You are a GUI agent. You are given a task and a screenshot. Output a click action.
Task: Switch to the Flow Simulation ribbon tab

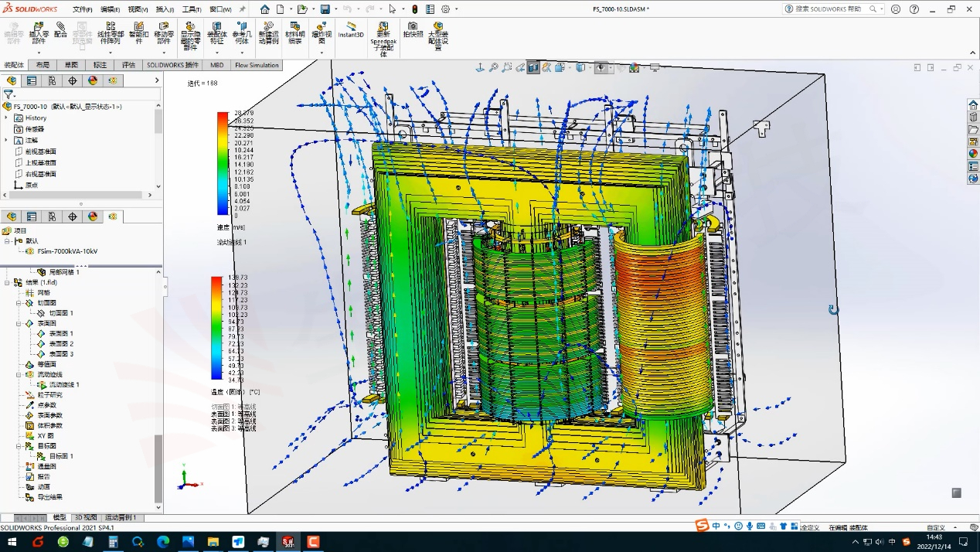pyautogui.click(x=257, y=65)
